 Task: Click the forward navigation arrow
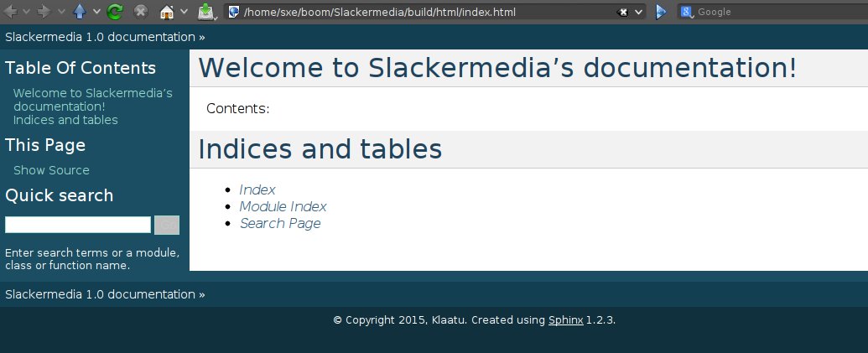pos(44,12)
